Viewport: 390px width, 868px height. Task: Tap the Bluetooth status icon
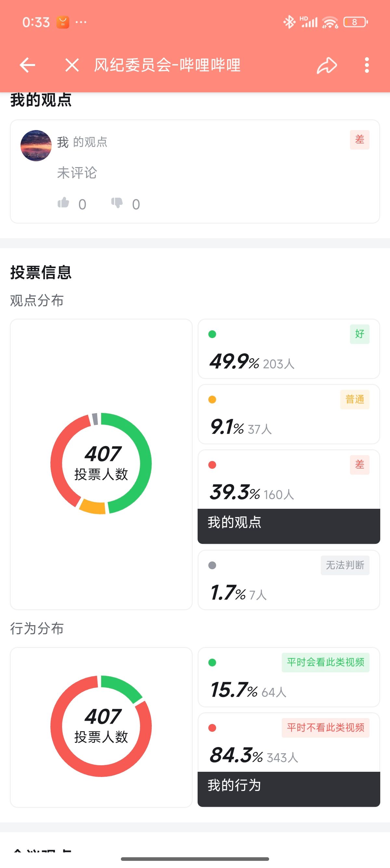click(x=289, y=22)
